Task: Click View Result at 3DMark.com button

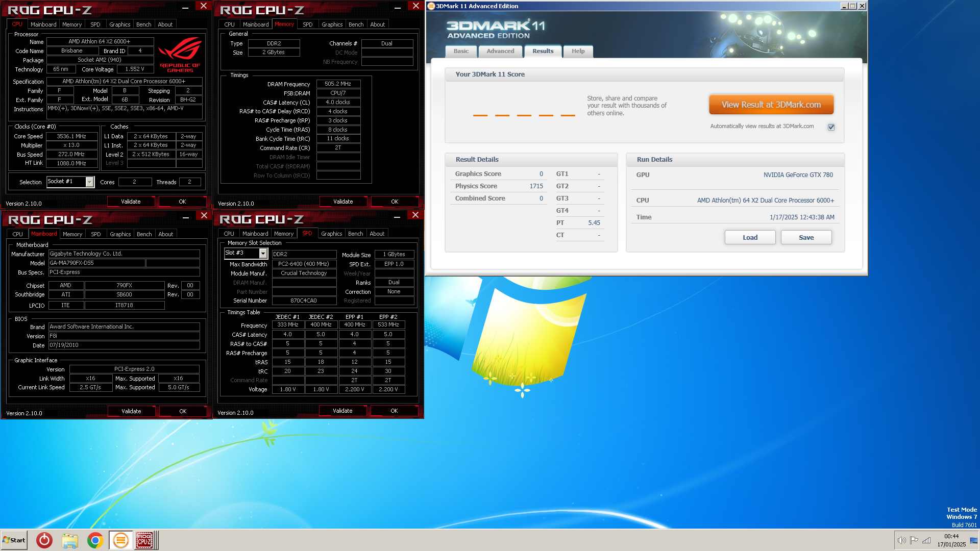Action: (x=771, y=105)
